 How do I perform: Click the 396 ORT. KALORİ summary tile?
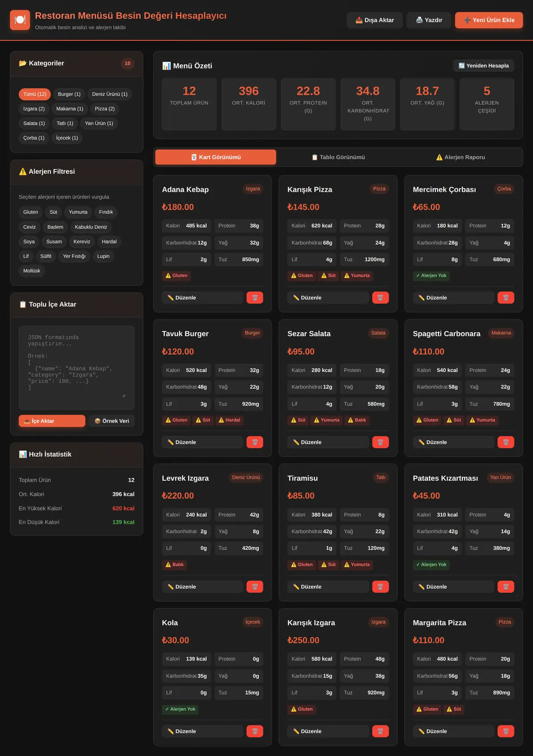(x=249, y=104)
